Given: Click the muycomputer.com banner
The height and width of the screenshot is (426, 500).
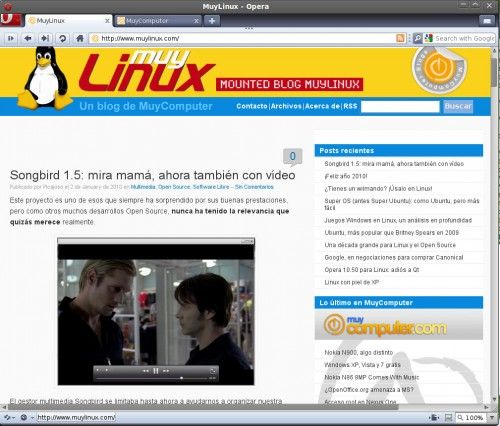Looking at the screenshot, I should [399, 325].
